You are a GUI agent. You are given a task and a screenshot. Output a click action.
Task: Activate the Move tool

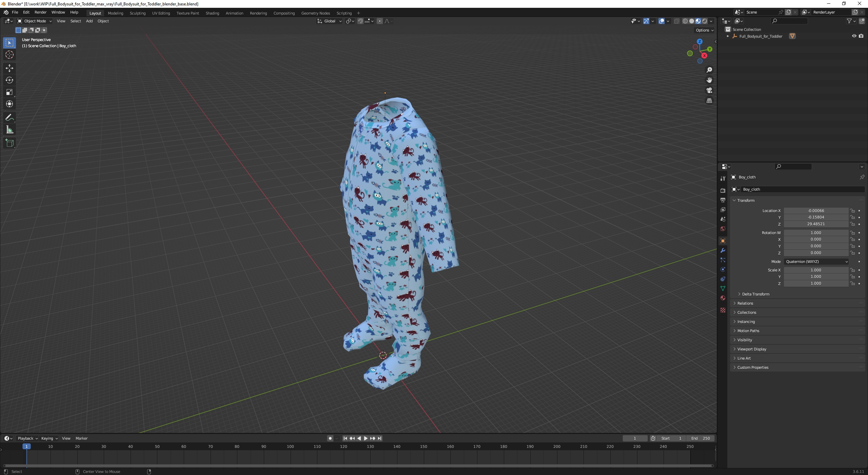click(9, 68)
